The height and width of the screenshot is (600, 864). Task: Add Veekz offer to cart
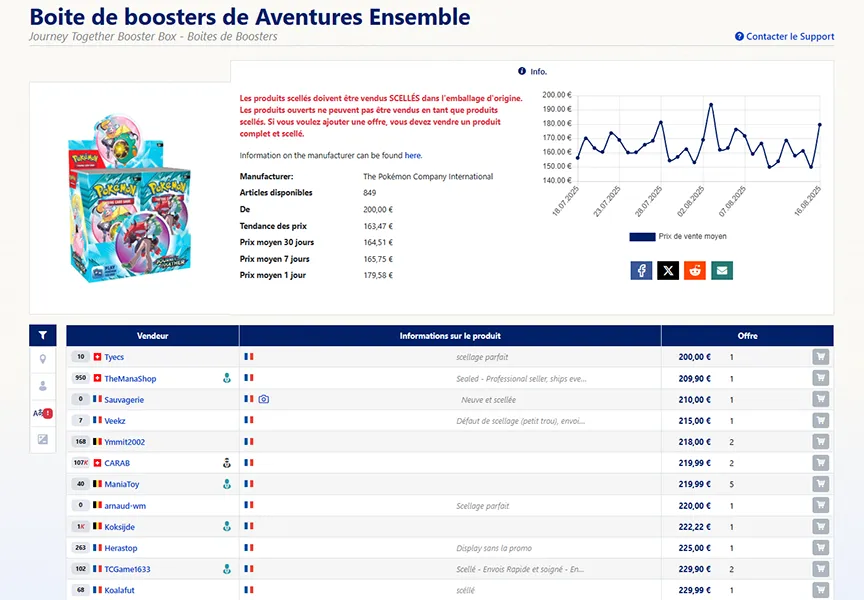coord(820,420)
